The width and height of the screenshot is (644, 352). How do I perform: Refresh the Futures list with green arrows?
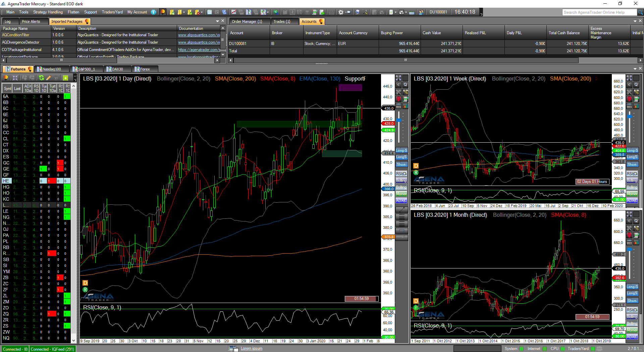click(x=41, y=78)
